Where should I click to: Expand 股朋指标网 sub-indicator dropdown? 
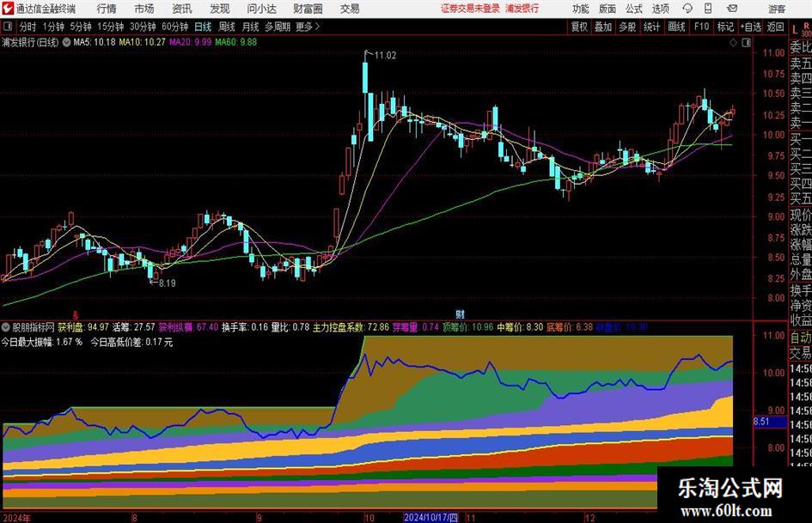[6, 327]
